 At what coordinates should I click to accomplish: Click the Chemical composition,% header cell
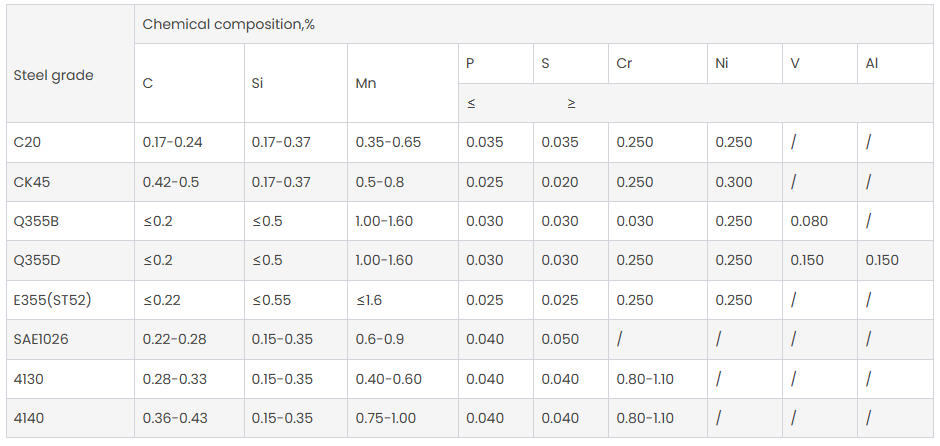coord(229,24)
